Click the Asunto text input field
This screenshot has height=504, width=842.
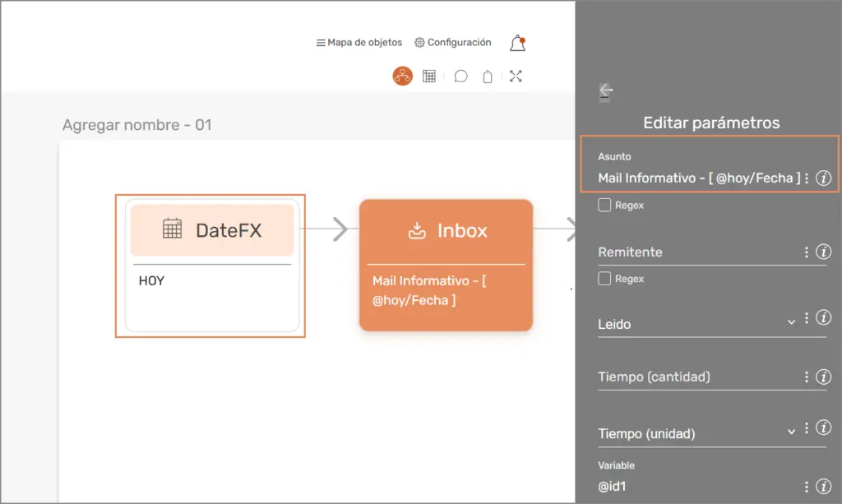click(x=697, y=178)
